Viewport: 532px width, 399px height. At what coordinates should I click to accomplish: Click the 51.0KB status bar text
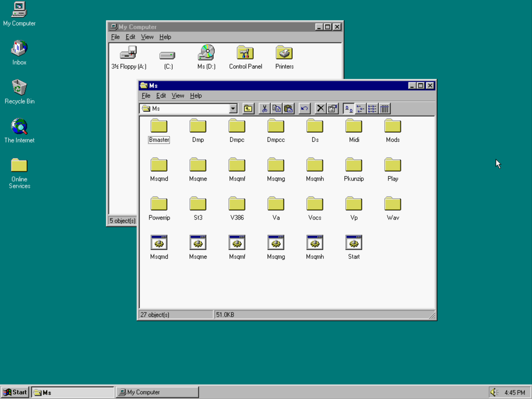coord(225,315)
